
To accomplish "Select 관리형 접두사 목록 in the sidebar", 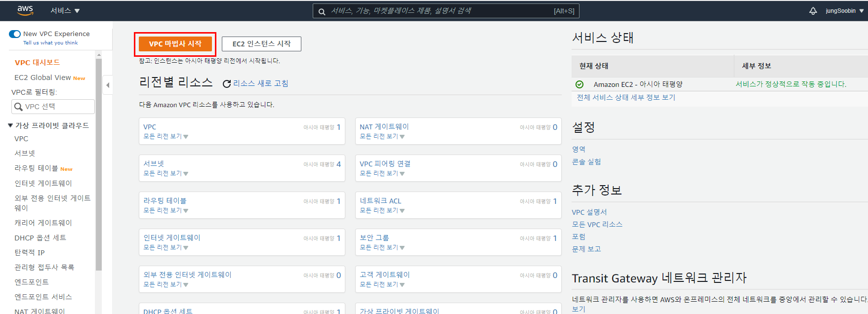I will tap(44, 267).
